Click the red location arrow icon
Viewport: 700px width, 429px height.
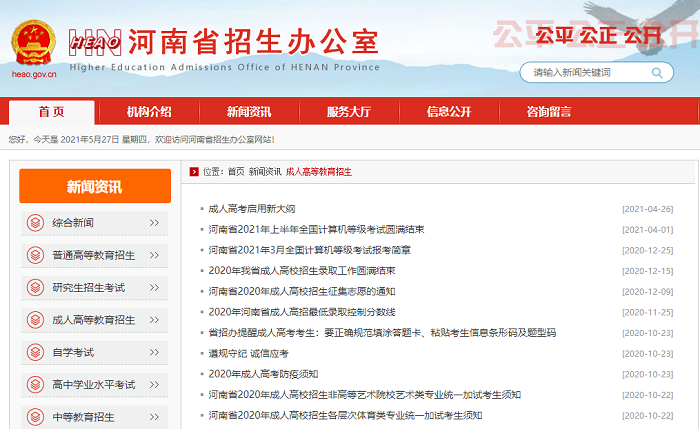coord(193,172)
